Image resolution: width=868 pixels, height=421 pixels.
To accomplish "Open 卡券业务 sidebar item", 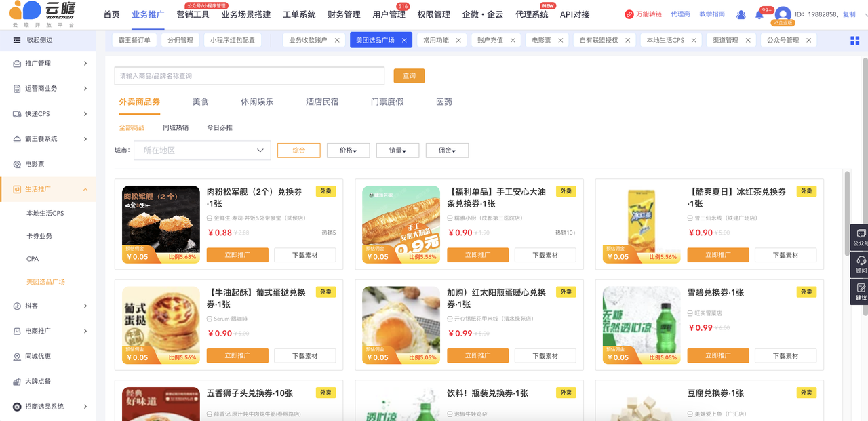I will click(x=39, y=236).
